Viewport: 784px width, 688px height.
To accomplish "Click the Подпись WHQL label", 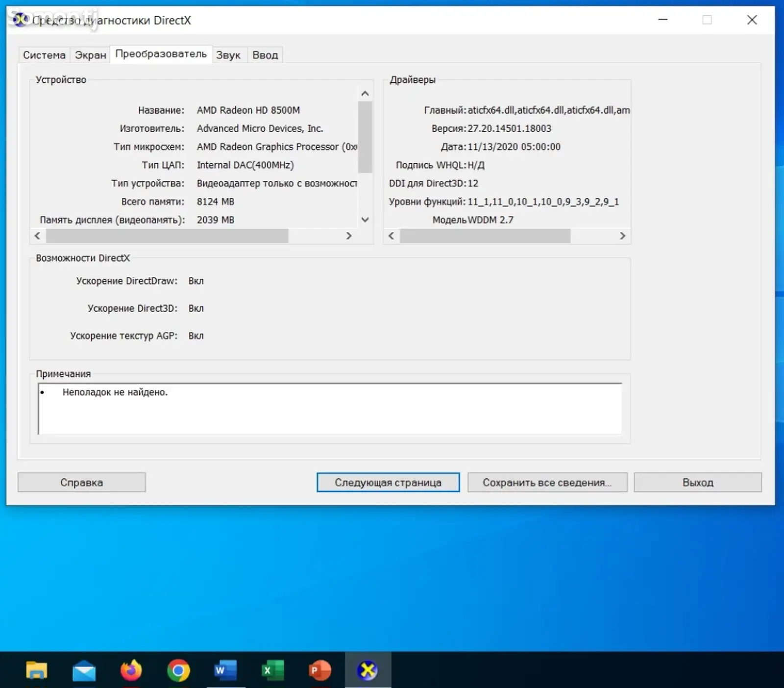I will coord(431,165).
